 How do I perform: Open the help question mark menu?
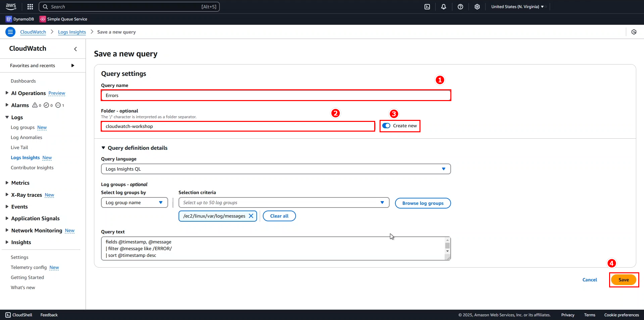click(x=460, y=7)
